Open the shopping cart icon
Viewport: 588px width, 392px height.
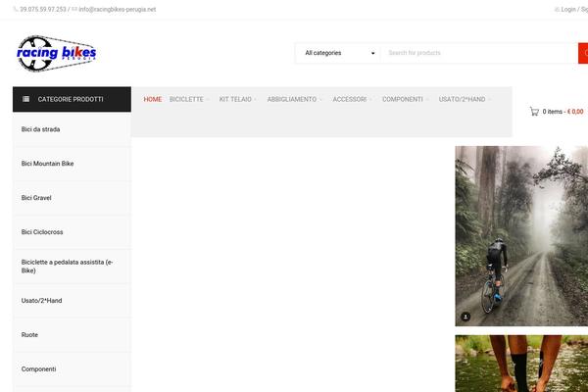pos(534,112)
